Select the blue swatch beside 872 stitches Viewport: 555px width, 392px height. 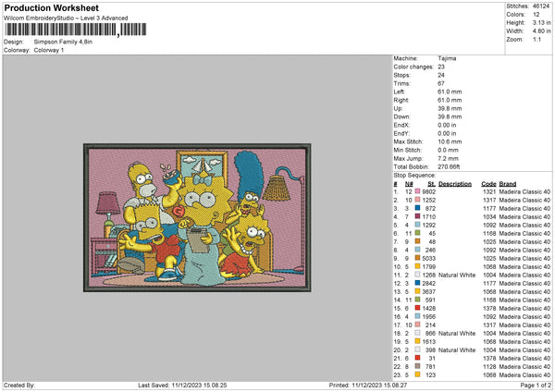pyautogui.click(x=418, y=208)
